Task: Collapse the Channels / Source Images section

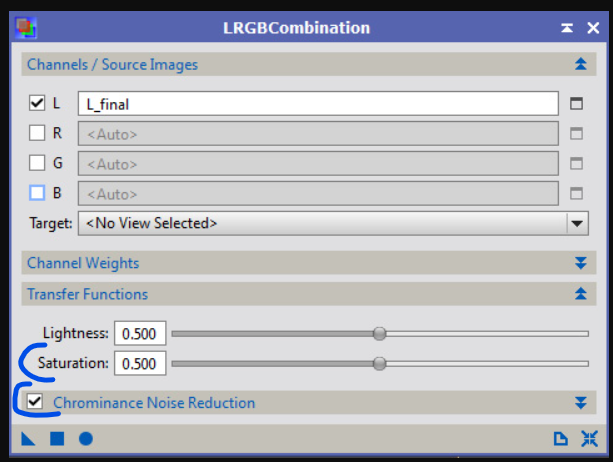Action: coord(579,65)
